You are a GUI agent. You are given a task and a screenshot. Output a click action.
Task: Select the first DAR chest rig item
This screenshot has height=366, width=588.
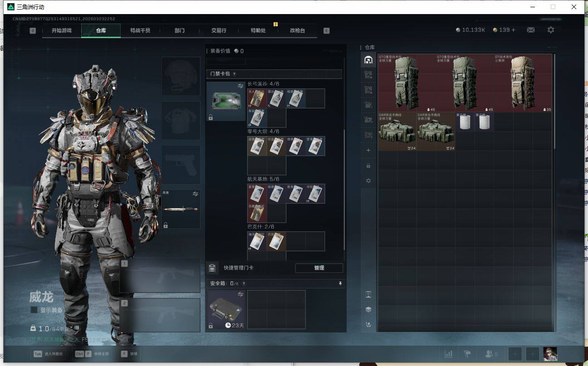click(x=397, y=132)
